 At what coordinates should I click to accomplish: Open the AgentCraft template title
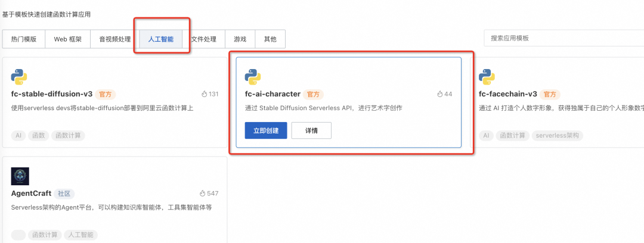pos(31,194)
